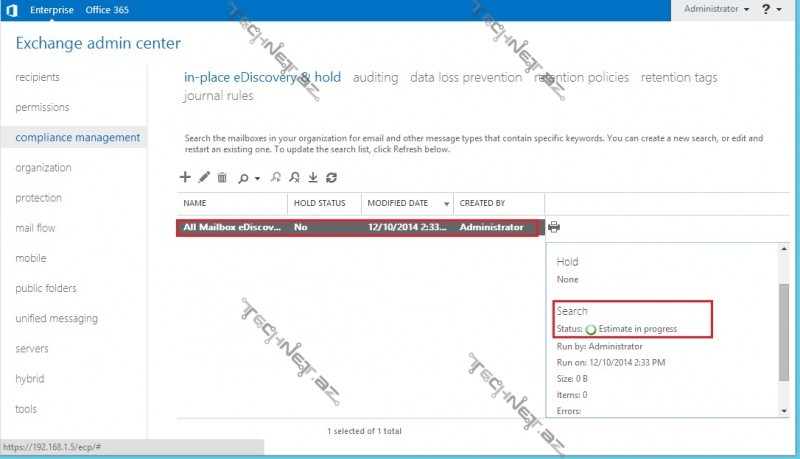This screenshot has width=800, height=459.
Task: Go to hybrid section
Action: pos(30,378)
